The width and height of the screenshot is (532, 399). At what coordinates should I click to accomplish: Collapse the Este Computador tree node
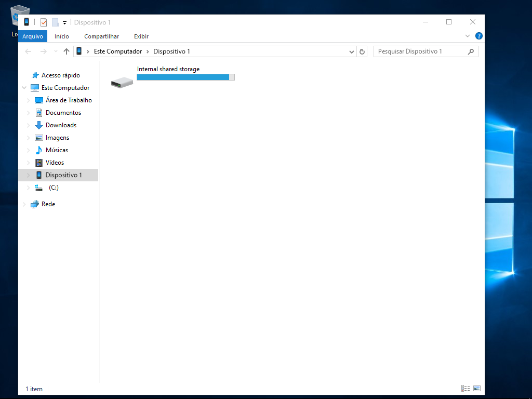(24, 87)
